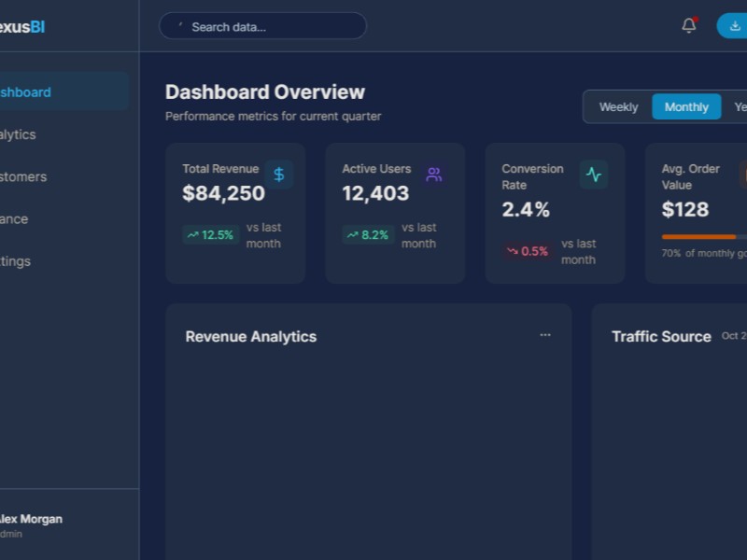Switch the time range to Yearly
The width and height of the screenshot is (747, 560).
740,107
